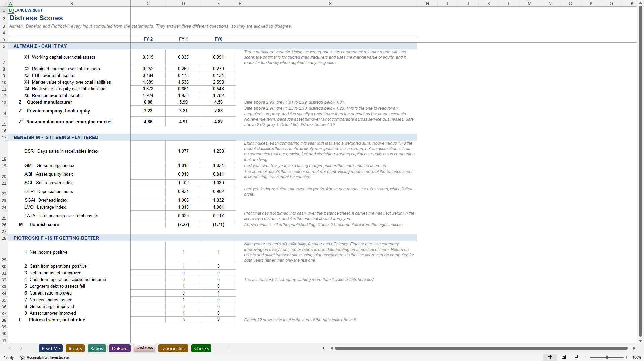
Task: Switch to Page Layout view icon
Action: coord(563,357)
